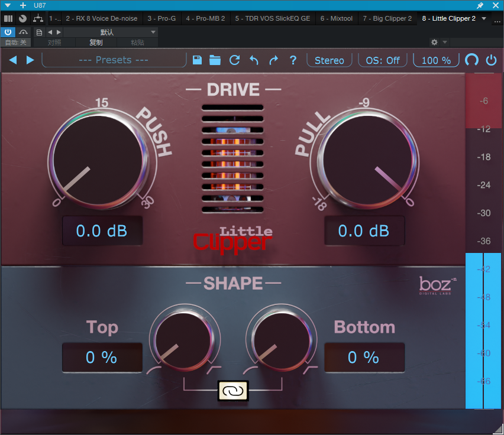Viewport: 504px width, 435px height.
Task: Click the Bottom 0 % value field
Action: 364,358
